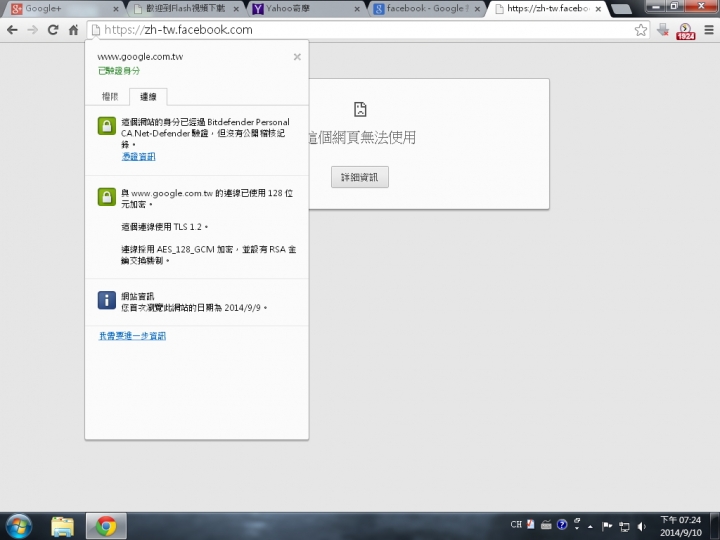Click the www.google.com.tw heading in the popup

pyautogui.click(x=140, y=57)
